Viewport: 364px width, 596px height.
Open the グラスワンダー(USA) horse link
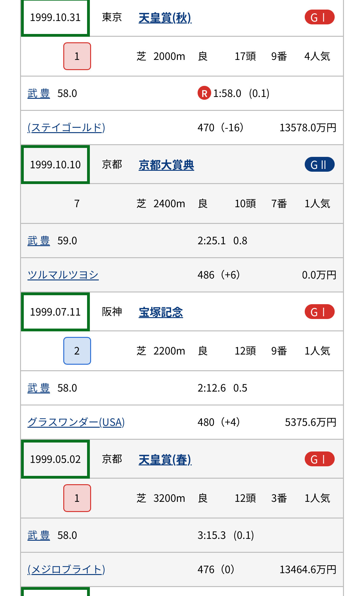(76, 422)
